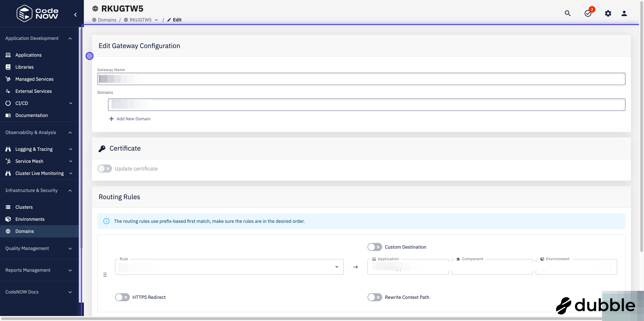This screenshot has height=321, width=644.
Task: Toggle Custom Destination on
Action: pos(374,247)
